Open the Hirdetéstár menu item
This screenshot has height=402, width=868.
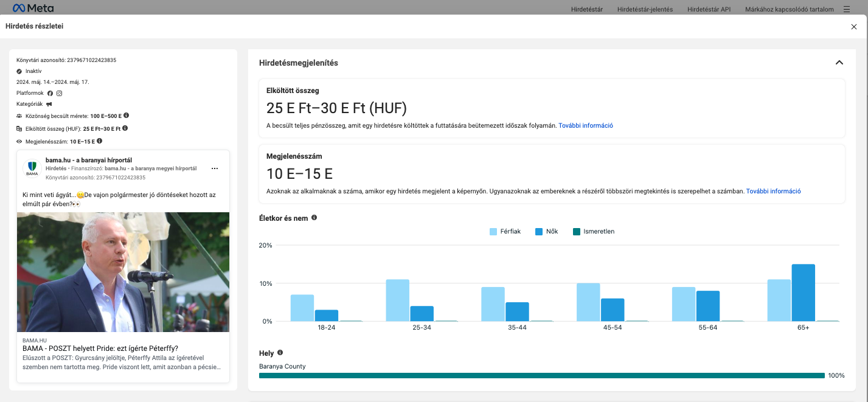(587, 9)
